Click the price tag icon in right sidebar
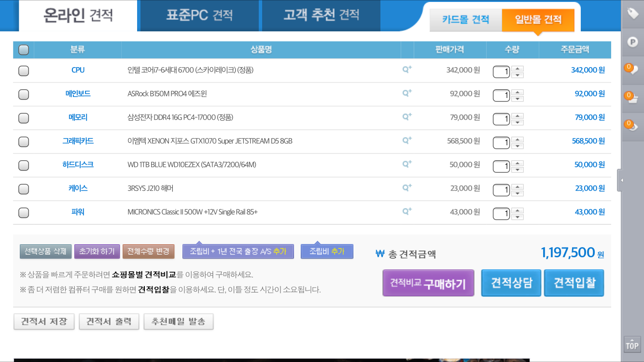The image size is (644, 362). 632,14
